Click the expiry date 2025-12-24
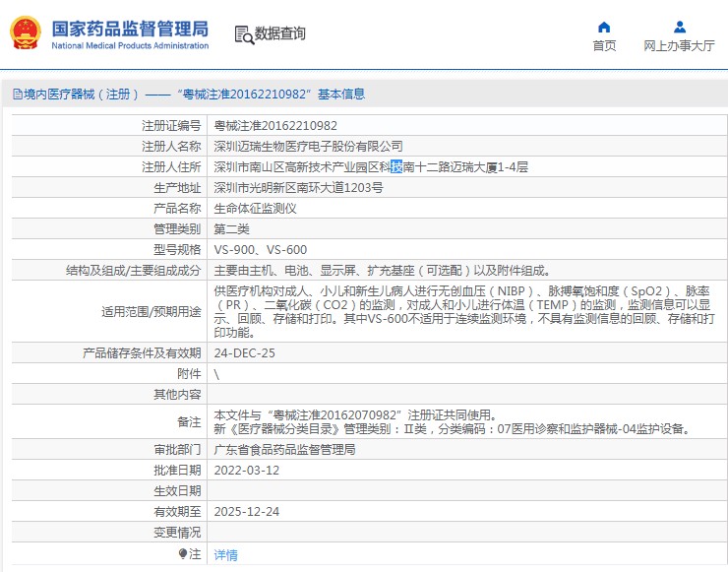 click(246, 512)
